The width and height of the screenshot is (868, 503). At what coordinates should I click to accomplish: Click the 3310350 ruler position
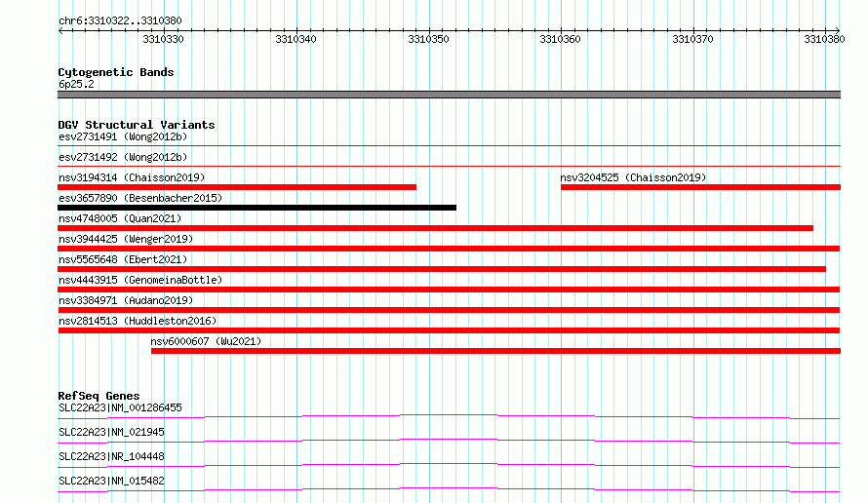428,39
